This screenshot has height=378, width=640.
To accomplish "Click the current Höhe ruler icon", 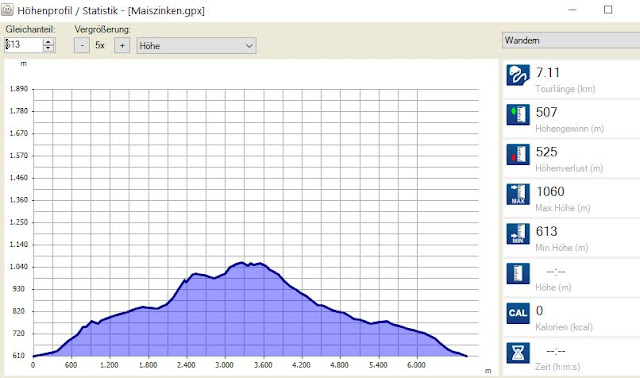I will click(x=518, y=273).
